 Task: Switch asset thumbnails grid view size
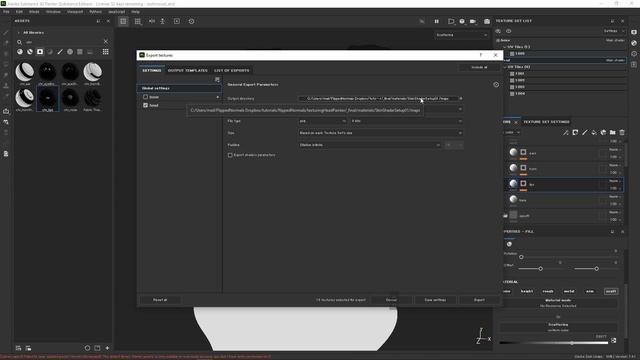pyautogui.click(x=105, y=52)
